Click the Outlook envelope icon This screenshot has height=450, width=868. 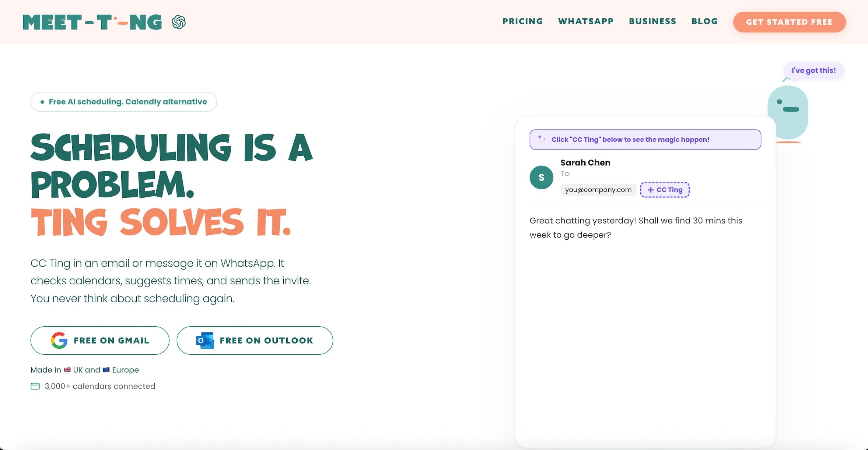pos(205,340)
